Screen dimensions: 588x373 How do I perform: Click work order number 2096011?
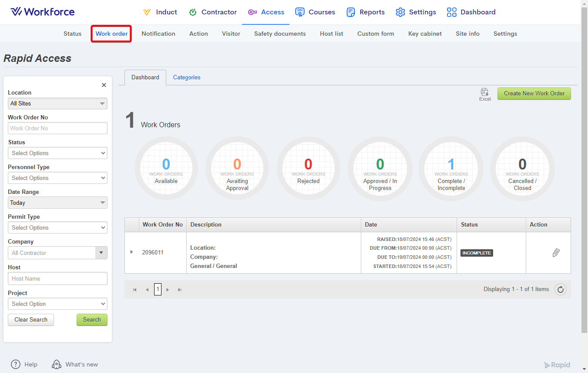click(x=153, y=252)
